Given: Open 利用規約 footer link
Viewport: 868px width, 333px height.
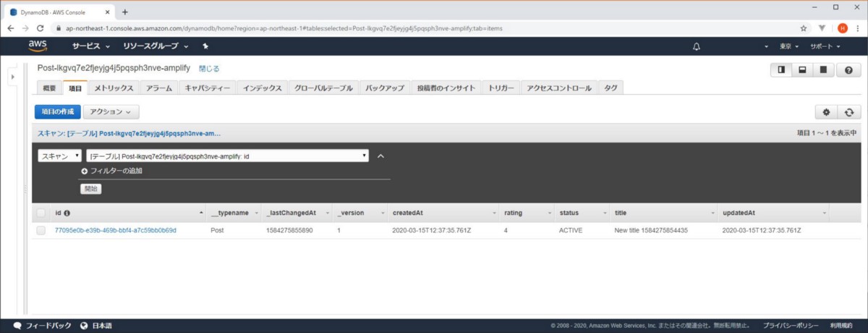Looking at the screenshot, I should tap(841, 326).
